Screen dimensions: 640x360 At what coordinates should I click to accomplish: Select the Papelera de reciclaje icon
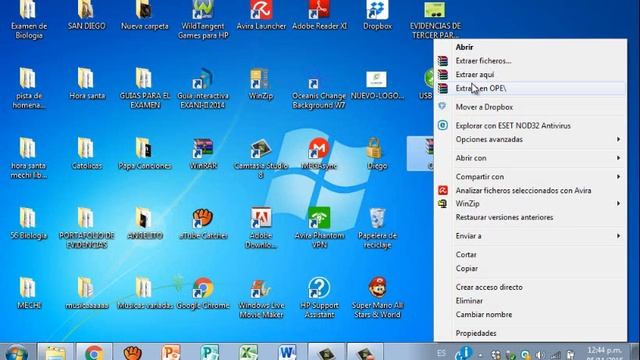[x=377, y=228]
